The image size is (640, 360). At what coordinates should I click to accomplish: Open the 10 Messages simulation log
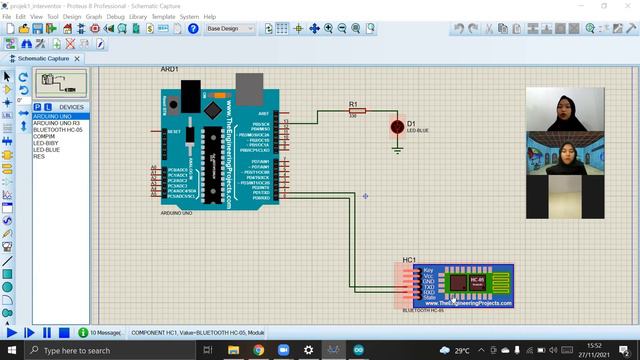click(x=101, y=333)
